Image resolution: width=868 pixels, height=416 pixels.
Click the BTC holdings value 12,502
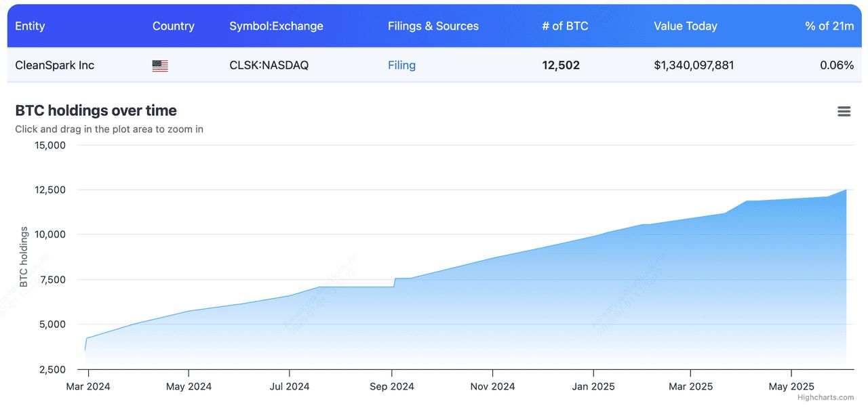click(x=561, y=65)
